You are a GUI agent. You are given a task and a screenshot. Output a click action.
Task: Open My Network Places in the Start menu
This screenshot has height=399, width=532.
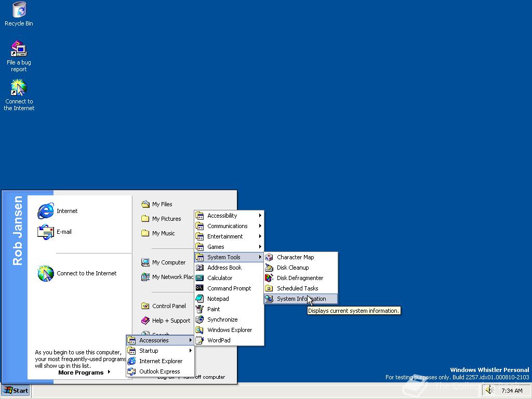pos(167,277)
